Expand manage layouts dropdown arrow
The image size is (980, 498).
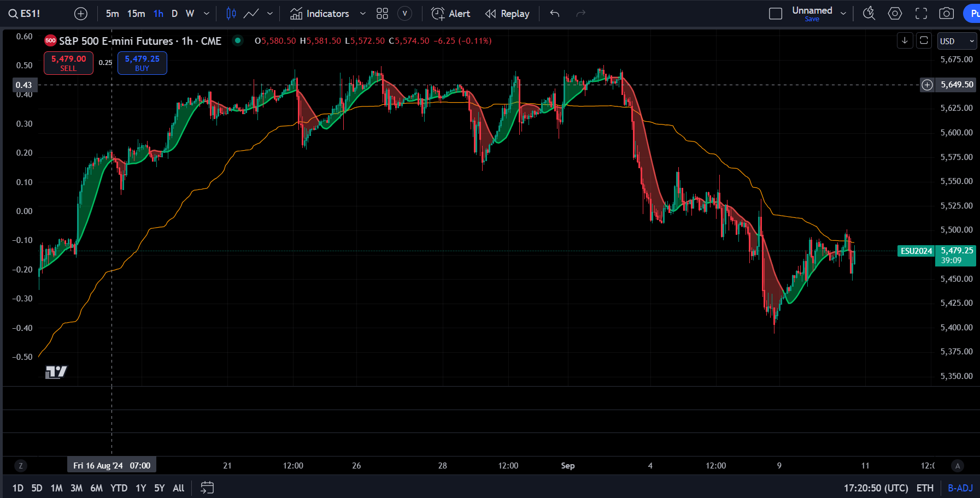843,14
